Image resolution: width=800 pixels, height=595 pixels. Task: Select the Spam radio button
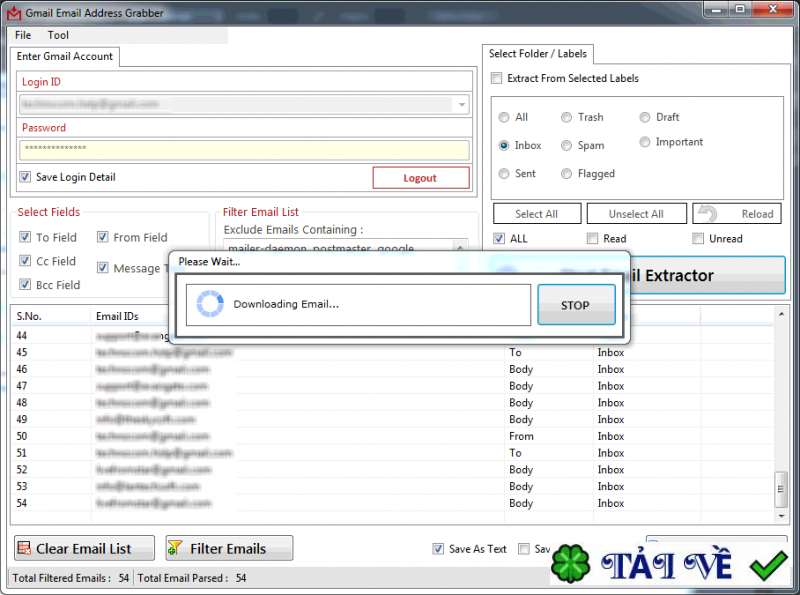(x=566, y=145)
